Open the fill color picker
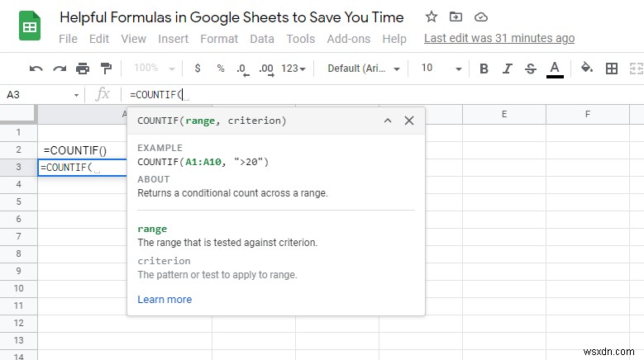The width and height of the screenshot is (644, 360). [x=587, y=69]
